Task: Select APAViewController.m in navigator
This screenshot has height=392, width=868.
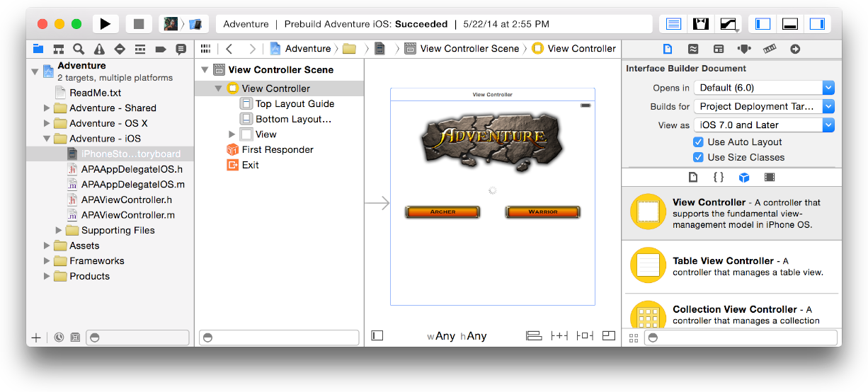Action: [127, 215]
